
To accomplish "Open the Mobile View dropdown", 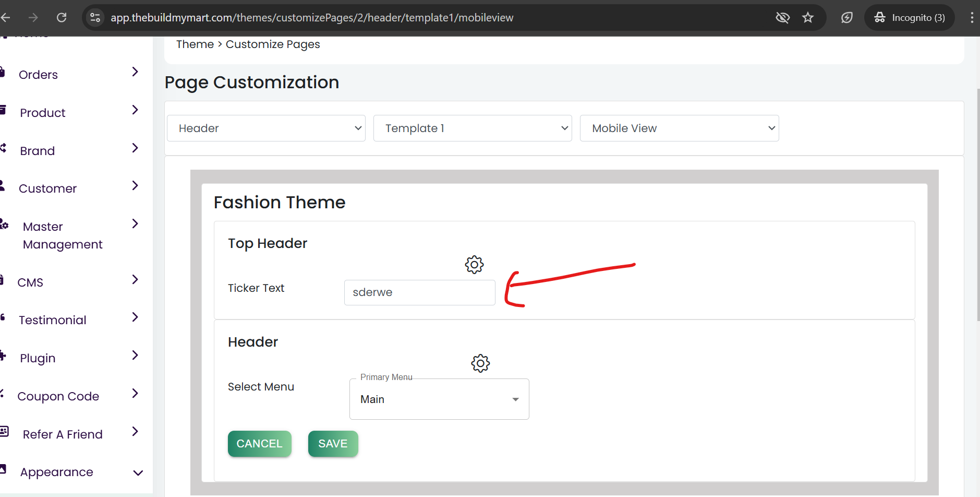I will [x=680, y=128].
